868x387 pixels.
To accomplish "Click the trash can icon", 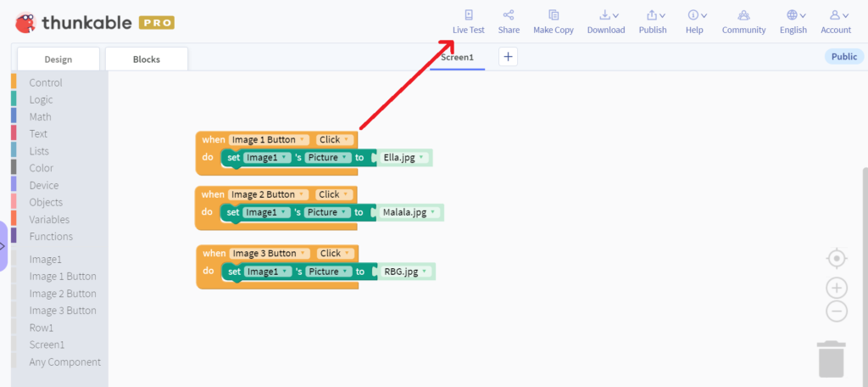I will (x=832, y=359).
